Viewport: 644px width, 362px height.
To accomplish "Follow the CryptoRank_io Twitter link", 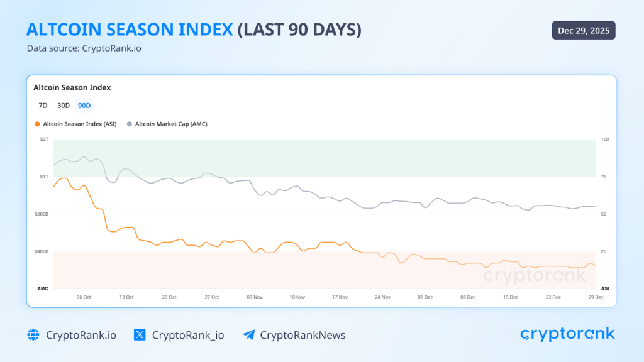I will [x=189, y=335].
